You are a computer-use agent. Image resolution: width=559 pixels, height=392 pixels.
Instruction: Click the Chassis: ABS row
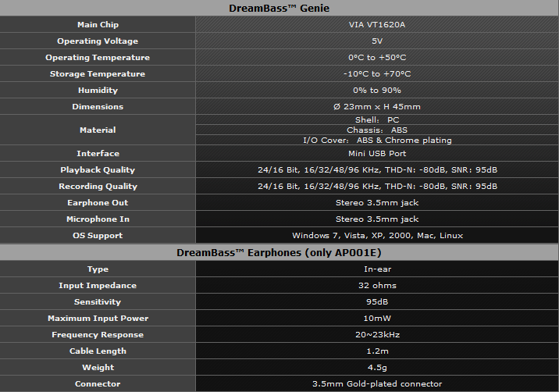pos(377,130)
